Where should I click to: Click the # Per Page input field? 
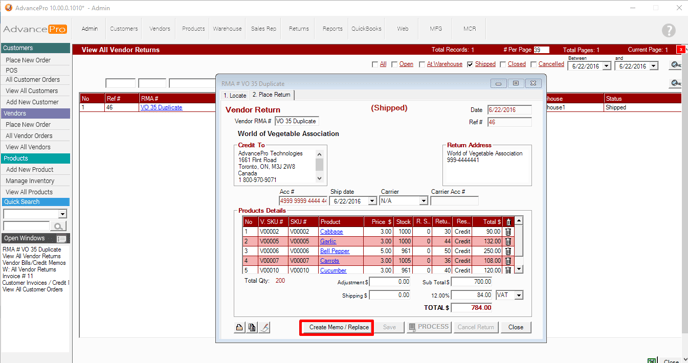[541, 50]
